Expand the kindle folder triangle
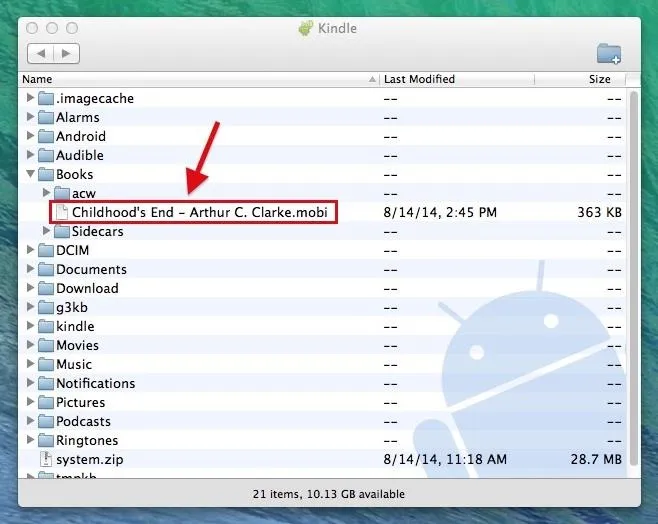658x524 pixels. tap(30, 326)
